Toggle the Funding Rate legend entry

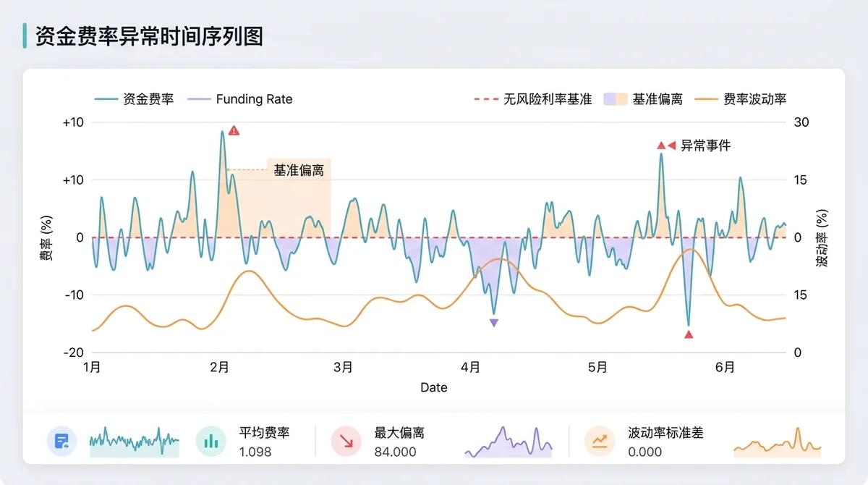coord(239,99)
